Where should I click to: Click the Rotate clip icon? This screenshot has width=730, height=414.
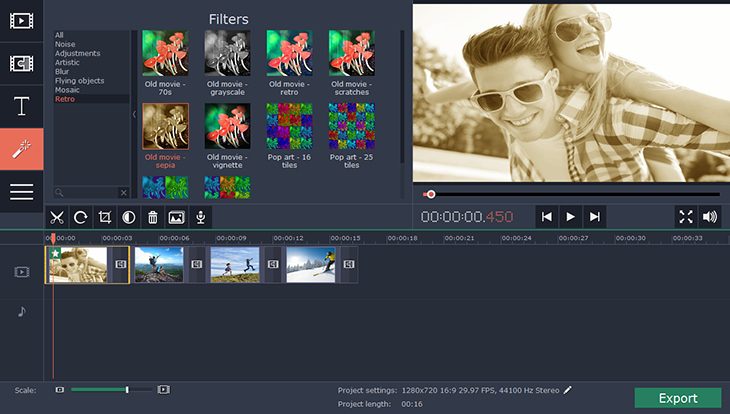[81, 217]
